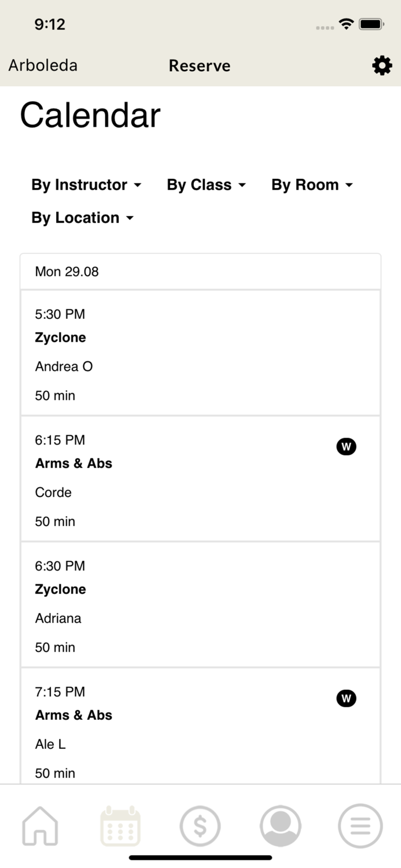401x868 pixels.
Task: Select the Calendar icon in bottom bar
Action: pyautogui.click(x=120, y=826)
